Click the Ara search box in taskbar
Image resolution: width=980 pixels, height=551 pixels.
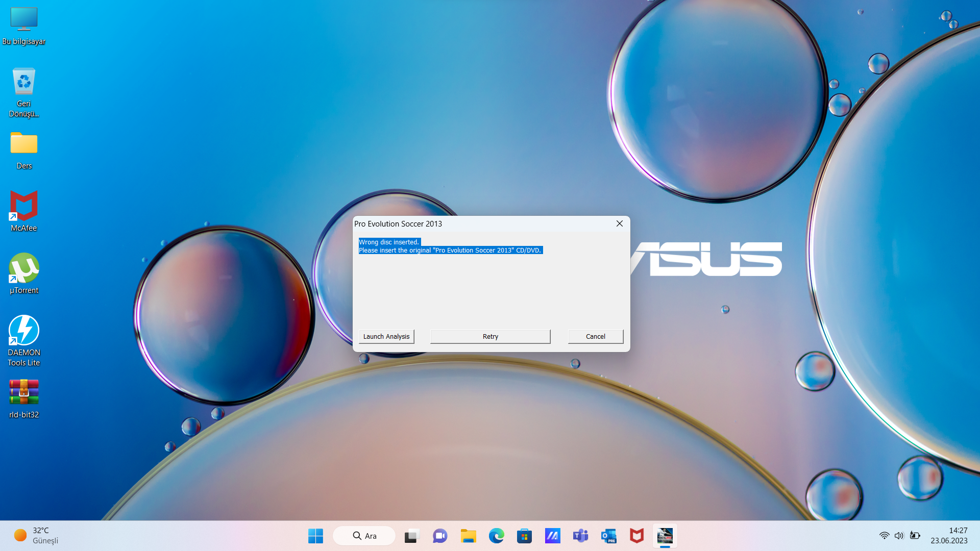tap(364, 536)
